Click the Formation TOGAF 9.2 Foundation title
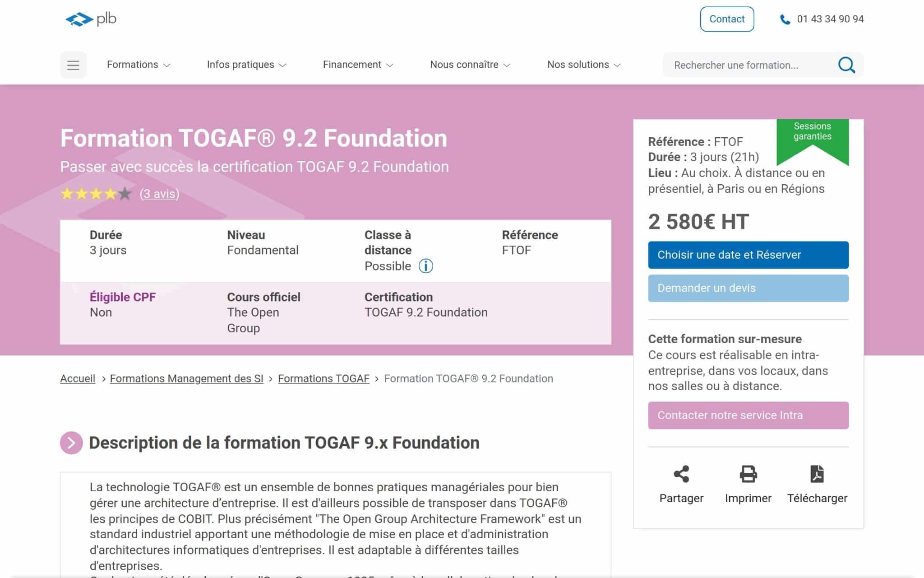Image resolution: width=924 pixels, height=578 pixels. [x=254, y=138]
